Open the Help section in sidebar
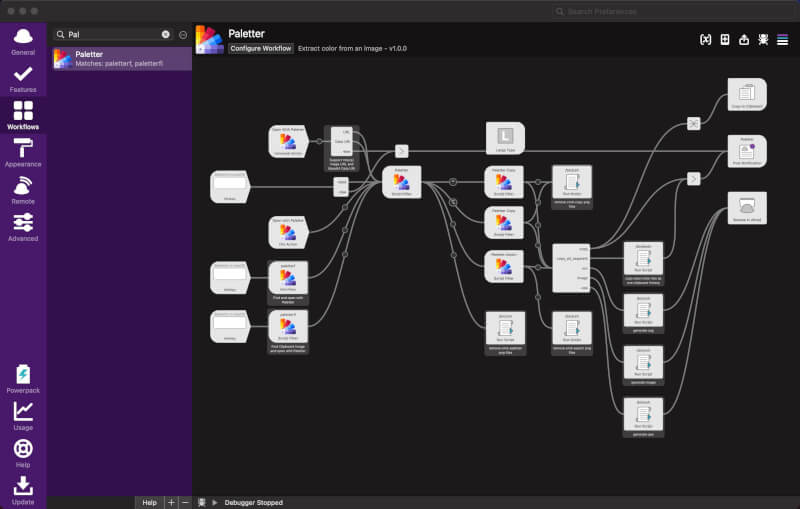This screenshot has height=509, width=800. [x=23, y=453]
